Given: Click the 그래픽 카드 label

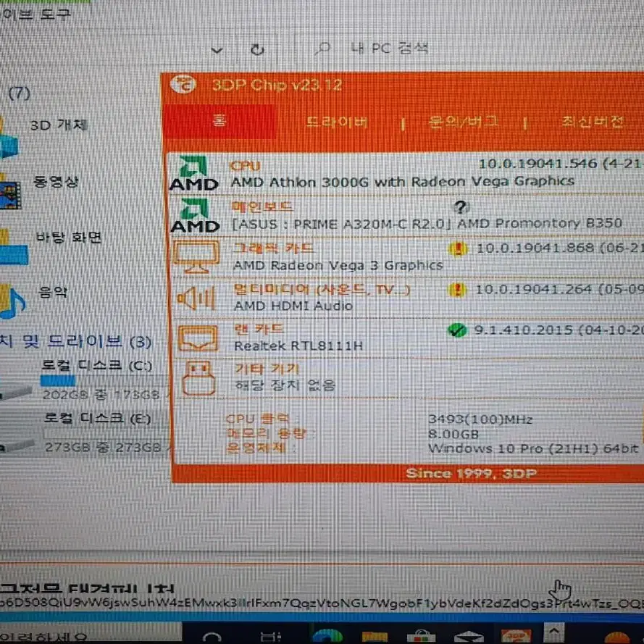Looking at the screenshot, I should [273, 248].
